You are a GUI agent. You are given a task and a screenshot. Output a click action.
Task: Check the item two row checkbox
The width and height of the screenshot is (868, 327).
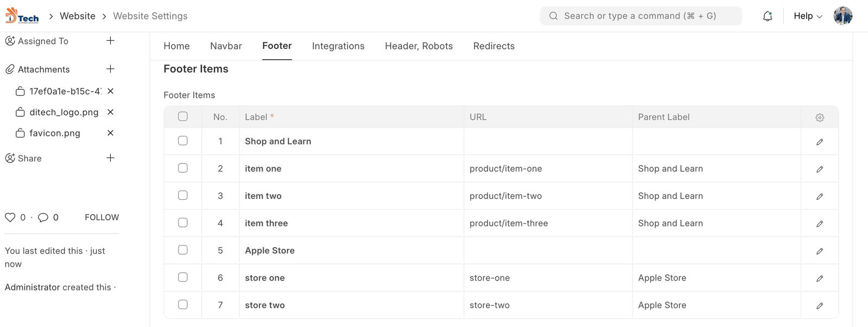coord(183,196)
